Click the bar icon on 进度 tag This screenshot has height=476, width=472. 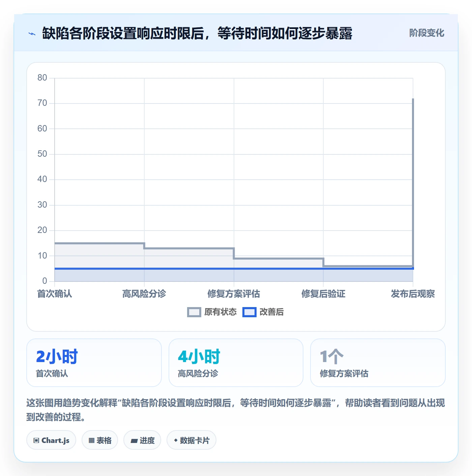coord(134,441)
